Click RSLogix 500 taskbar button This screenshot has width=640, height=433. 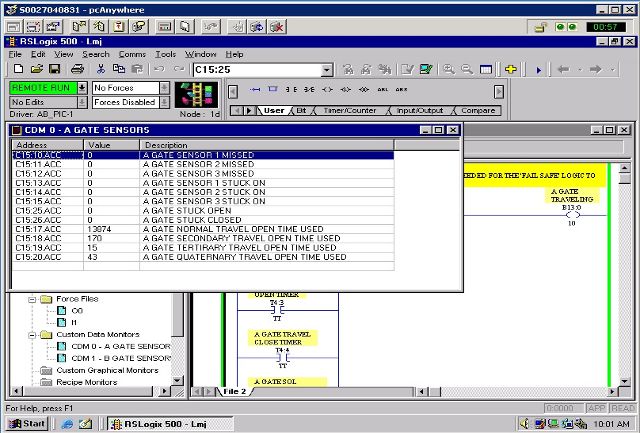[x=170, y=424]
